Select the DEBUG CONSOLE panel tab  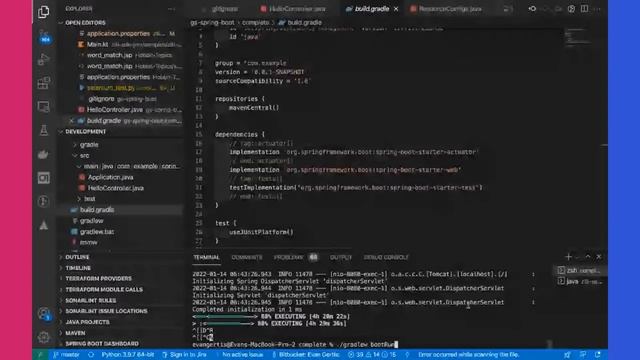[386, 258]
